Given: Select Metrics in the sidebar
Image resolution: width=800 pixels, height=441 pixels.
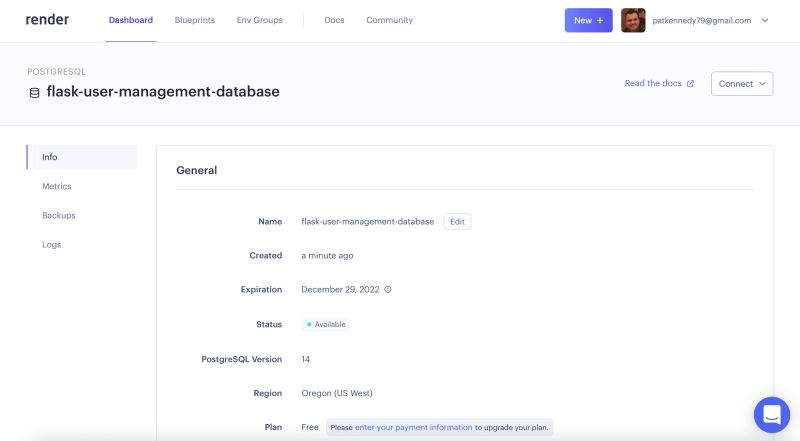Looking at the screenshot, I should (x=57, y=186).
